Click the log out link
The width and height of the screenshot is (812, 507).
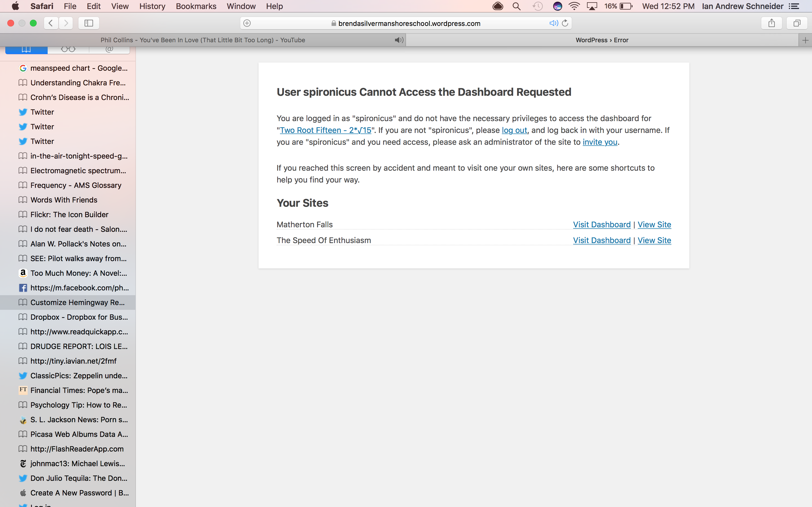pos(514,130)
